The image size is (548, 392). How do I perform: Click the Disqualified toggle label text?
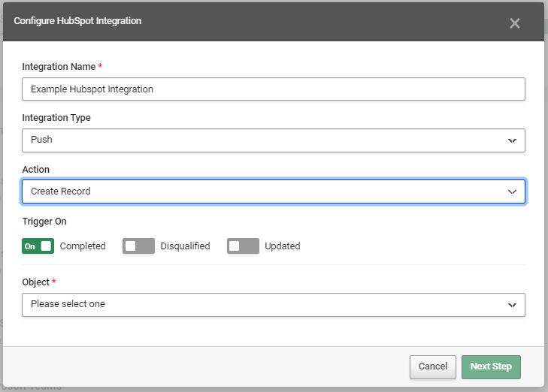[x=185, y=246]
